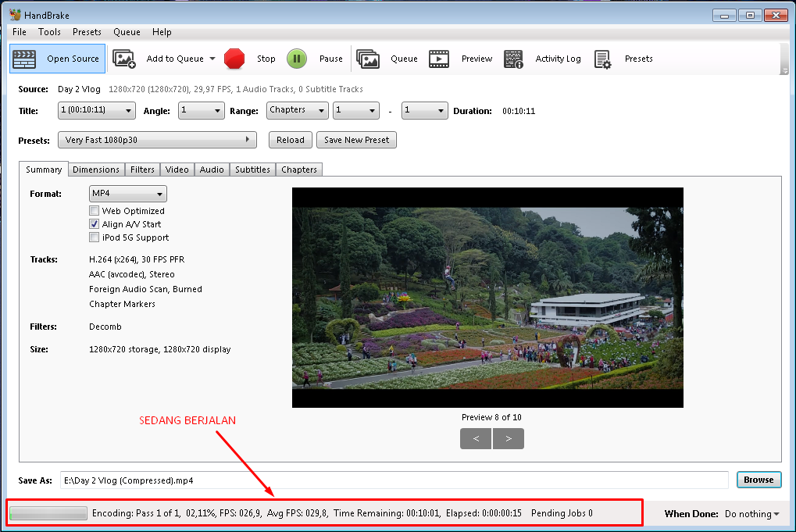The image size is (796, 532).
Task: Click the Reload button
Action: pos(291,140)
